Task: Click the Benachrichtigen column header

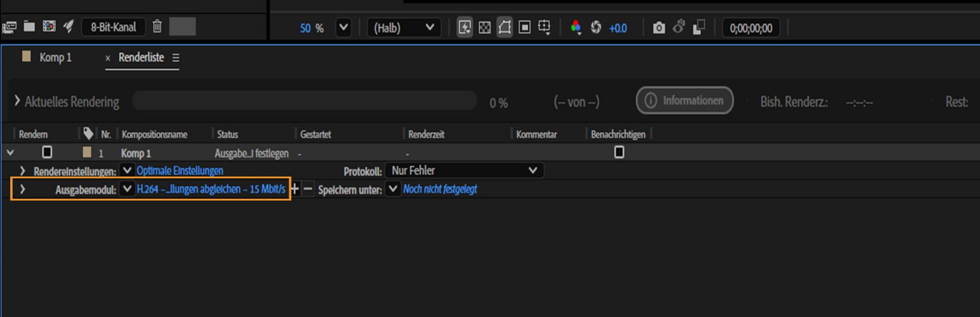Action: pyautogui.click(x=618, y=134)
